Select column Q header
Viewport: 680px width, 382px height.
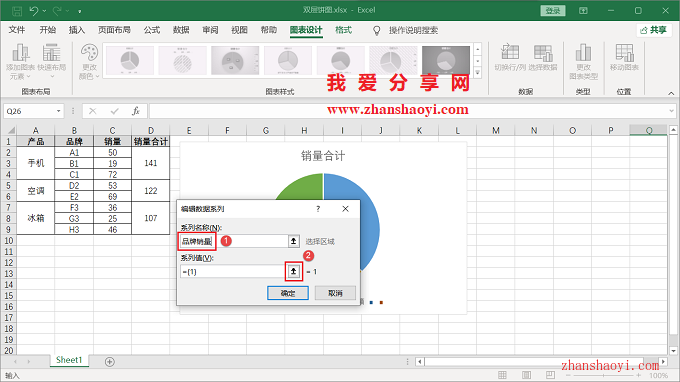[x=648, y=130]
